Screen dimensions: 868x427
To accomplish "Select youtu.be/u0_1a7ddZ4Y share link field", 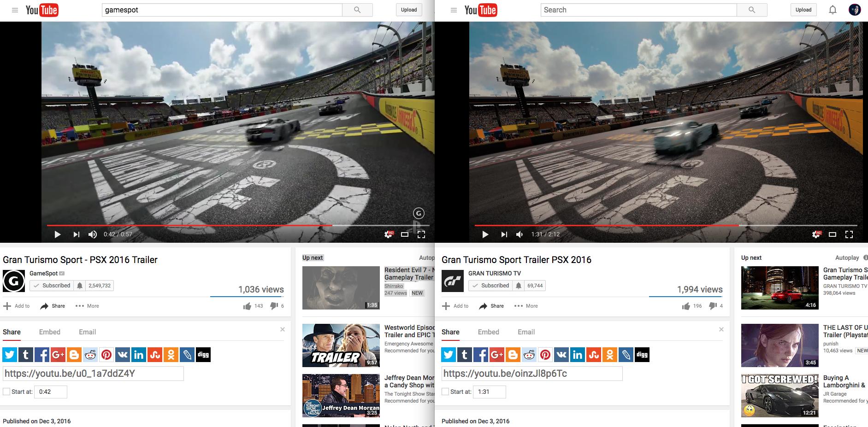I will [93, 374].
